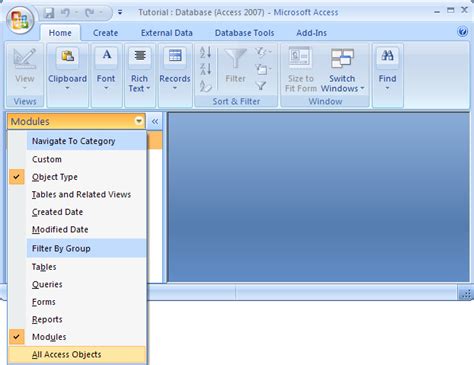
Task: Switch to the Database Tools tab
Action: coord(244,33)
